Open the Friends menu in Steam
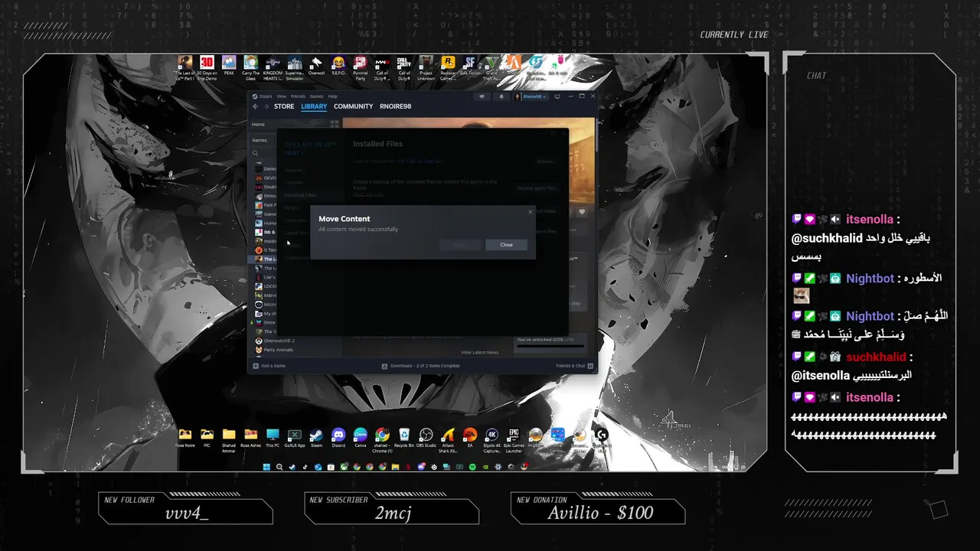 click(298, 96)
